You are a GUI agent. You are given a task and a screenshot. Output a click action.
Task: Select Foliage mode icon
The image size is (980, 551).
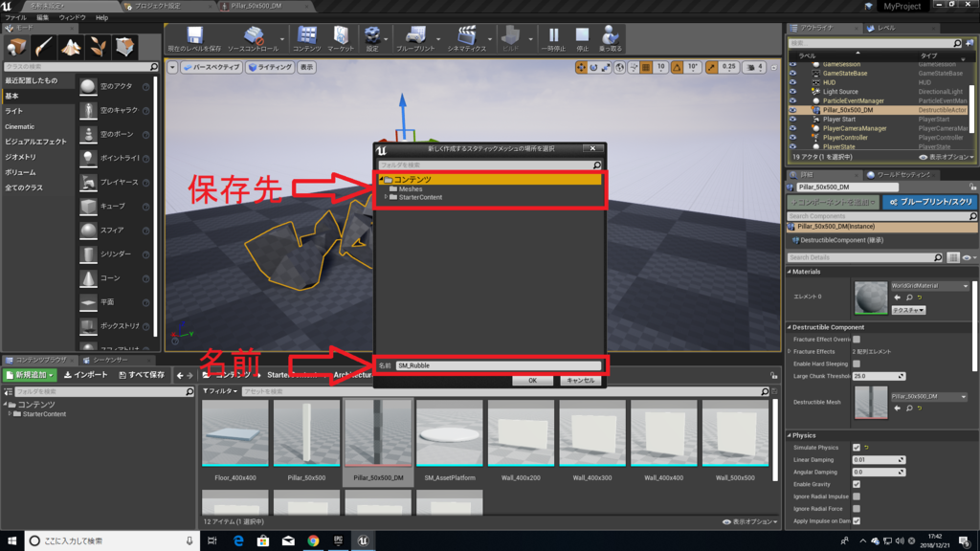click(x=98, y=47)
